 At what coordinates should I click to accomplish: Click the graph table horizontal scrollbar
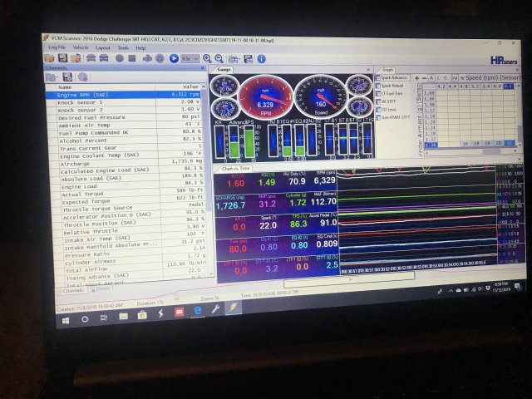(472, 152)
